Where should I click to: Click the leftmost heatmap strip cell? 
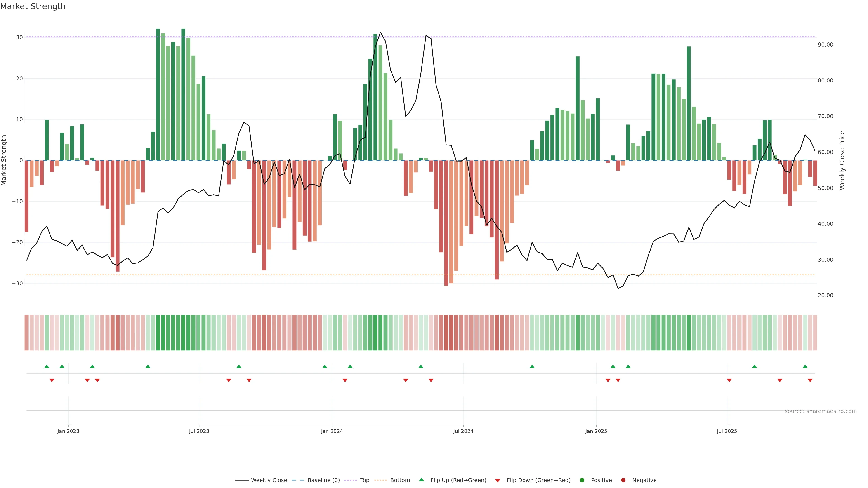pos(27,333)
